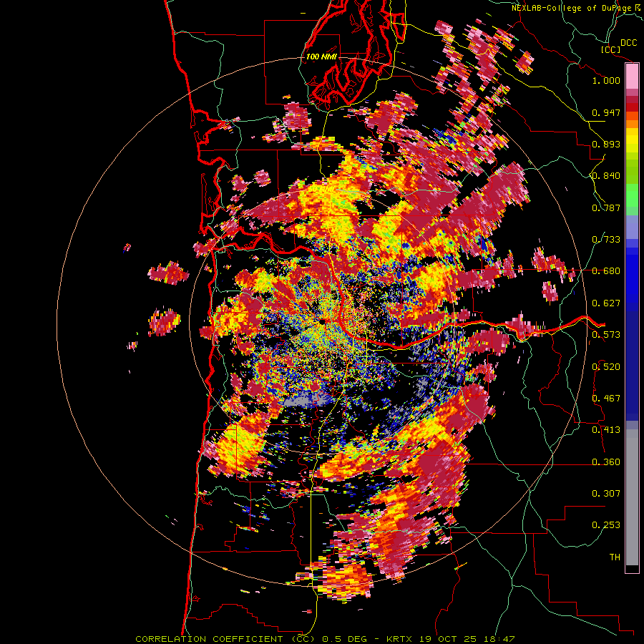The width and height of the screenshot is (644, 644).
Task: Click the 18:47 timestamp in caption
Action: tap(499, 639)
